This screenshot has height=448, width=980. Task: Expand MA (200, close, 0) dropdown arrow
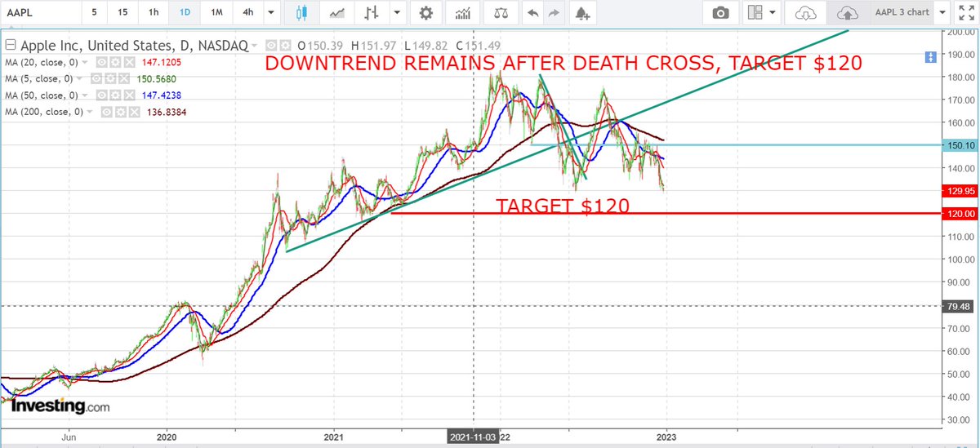coord(90,112)
